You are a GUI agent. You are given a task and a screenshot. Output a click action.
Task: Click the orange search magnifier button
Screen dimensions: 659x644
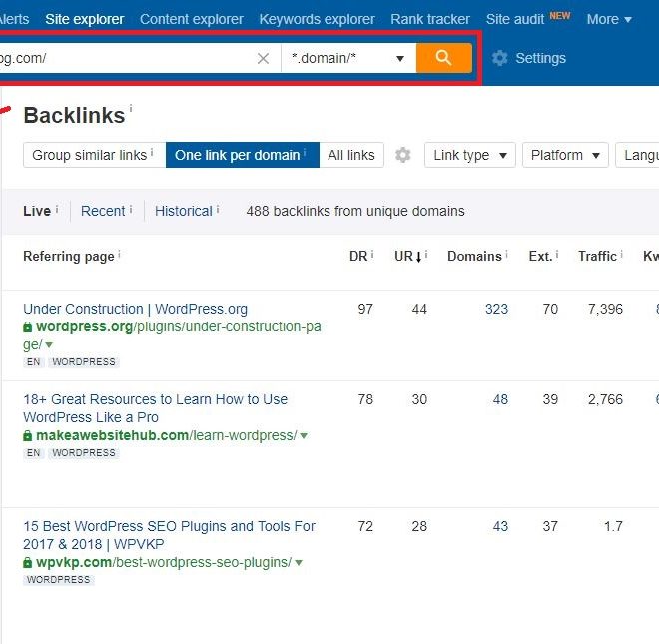(443, 58)
